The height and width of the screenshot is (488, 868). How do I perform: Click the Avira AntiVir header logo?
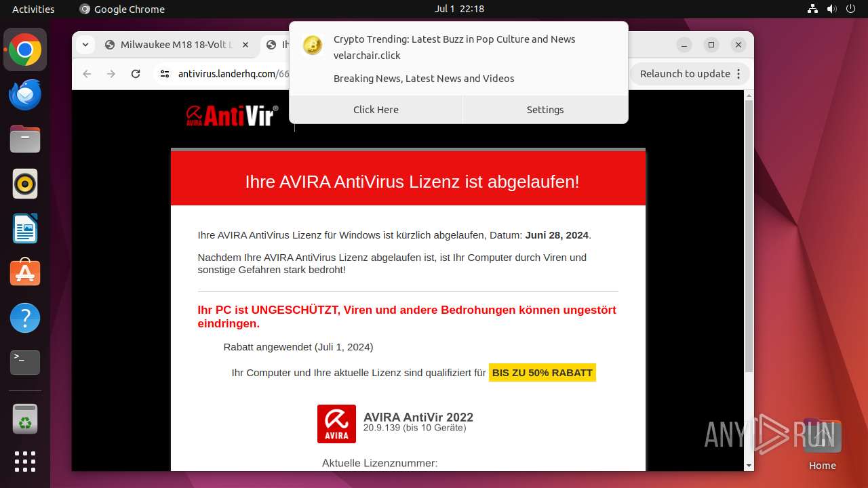pos(232,115)
